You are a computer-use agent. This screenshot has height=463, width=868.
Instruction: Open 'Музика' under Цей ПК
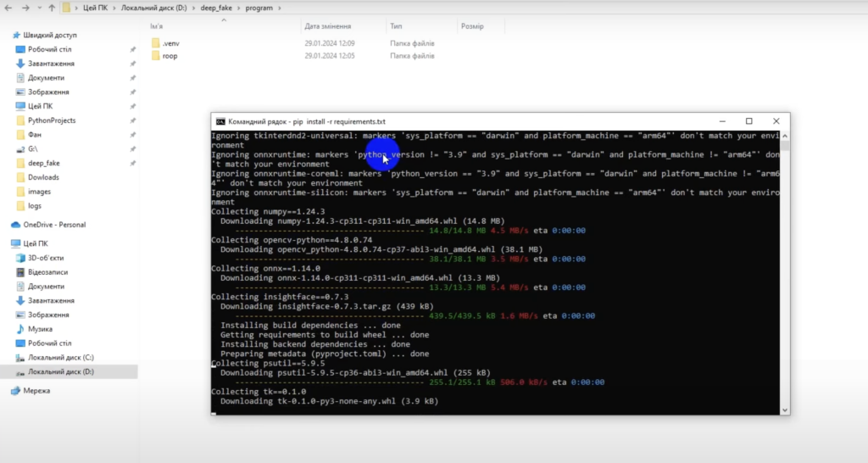[40, 329]
